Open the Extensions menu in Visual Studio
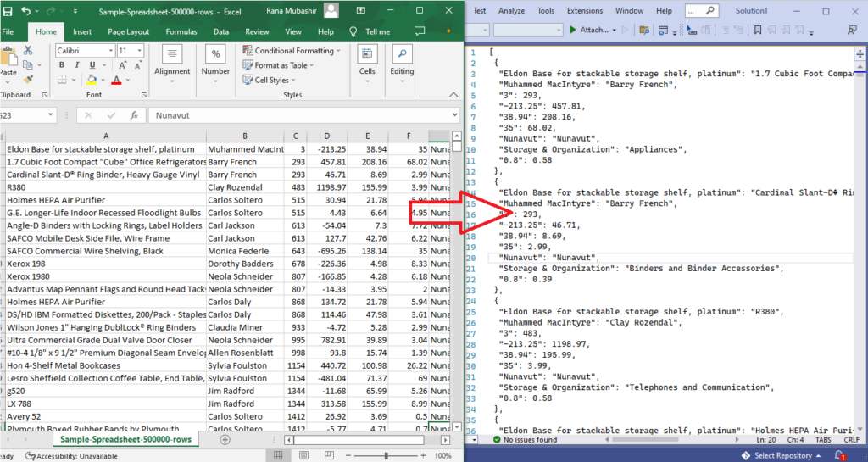This screenshot has height=462, width=868. (585, 11)
